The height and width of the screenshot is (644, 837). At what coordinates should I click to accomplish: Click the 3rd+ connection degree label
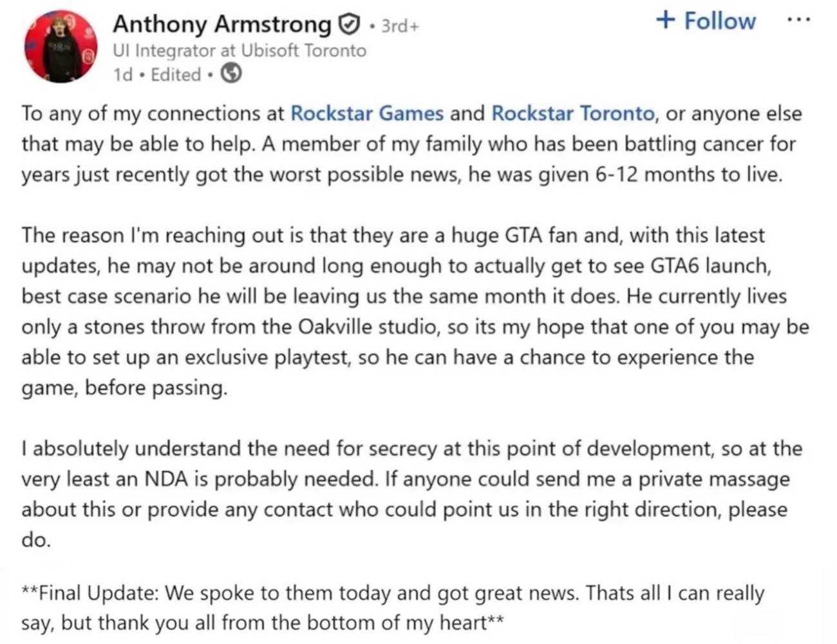[399, 26]
